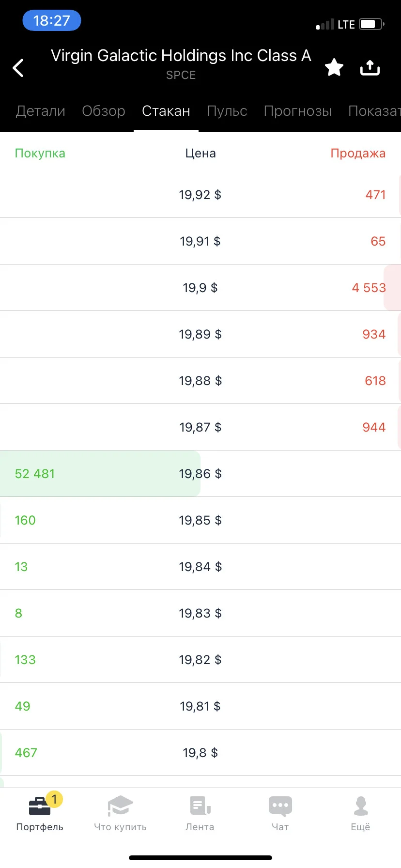Image resolution: width=401 pixels, height=868 pixels.
Task: Toggle the favorite star for SPCE
Action: [334, 67]
